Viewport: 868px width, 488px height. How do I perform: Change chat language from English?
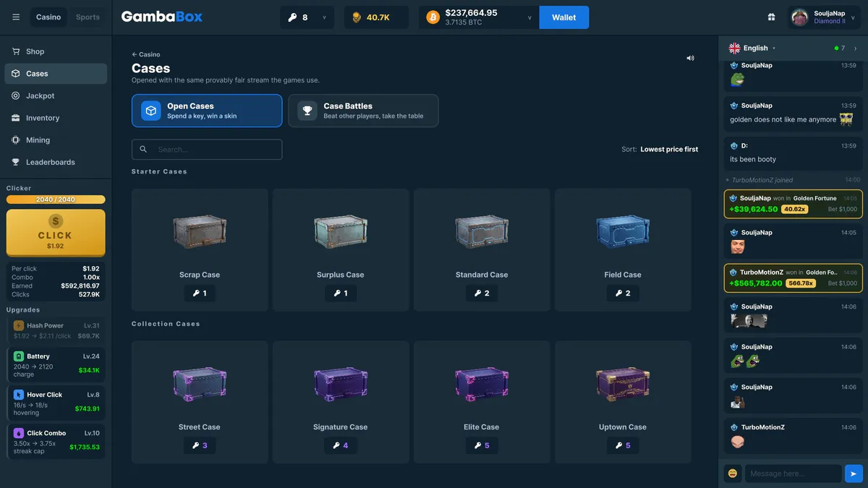click(x=752, y=48)
